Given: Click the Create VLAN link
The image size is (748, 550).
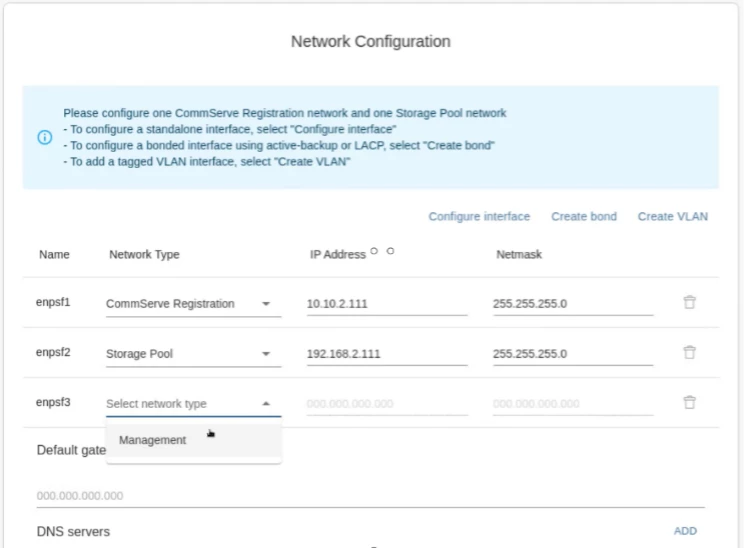Looking at the screenshot, I should click(x=672, y=216).
